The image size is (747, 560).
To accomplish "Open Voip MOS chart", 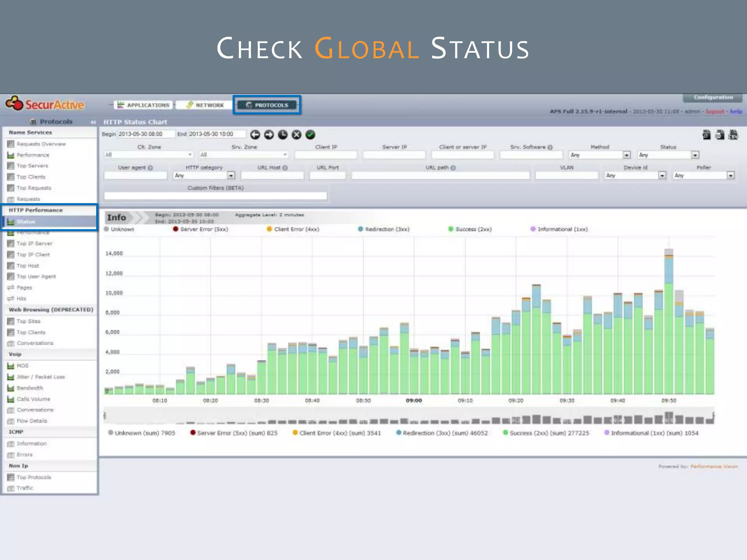I will (x=22, y=366).
